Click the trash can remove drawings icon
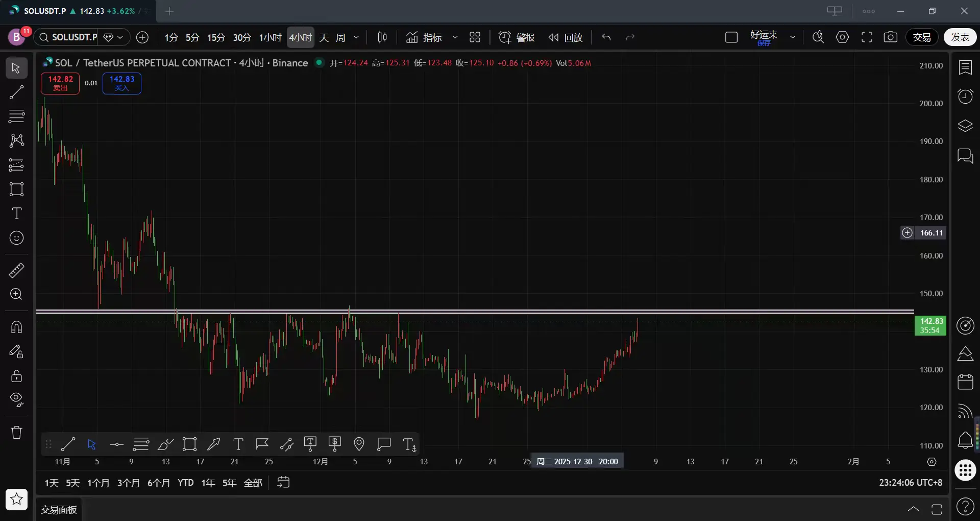 [16, 432]
